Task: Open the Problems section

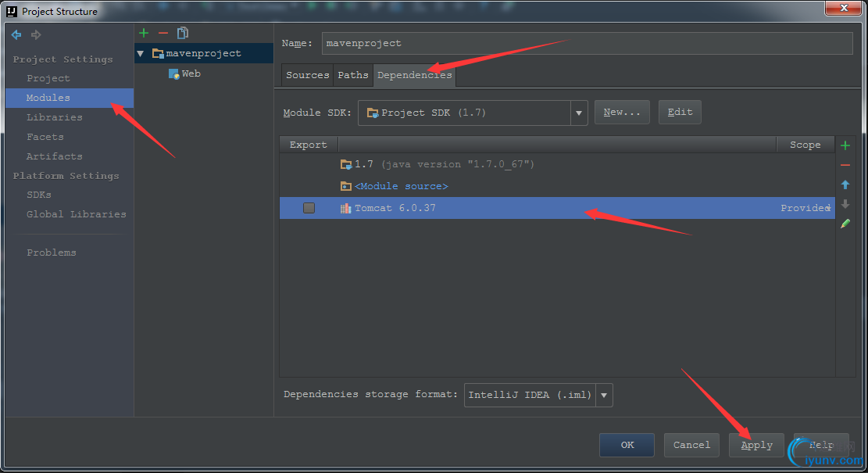Action: pos(52,253)
